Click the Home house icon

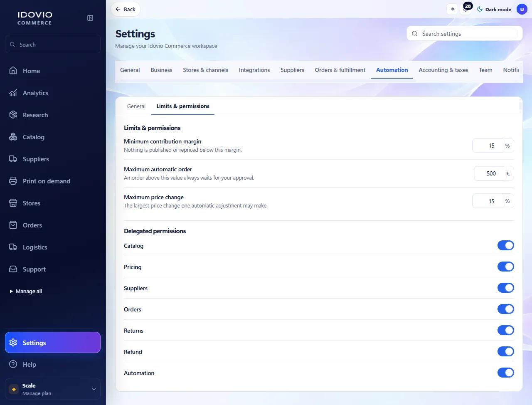13,71
